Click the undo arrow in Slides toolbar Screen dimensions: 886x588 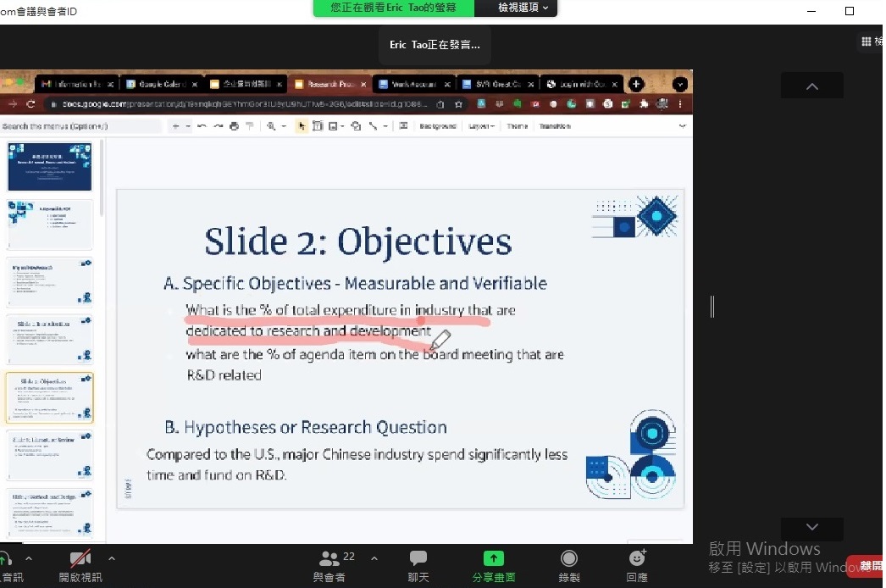[x=202, y=126]
